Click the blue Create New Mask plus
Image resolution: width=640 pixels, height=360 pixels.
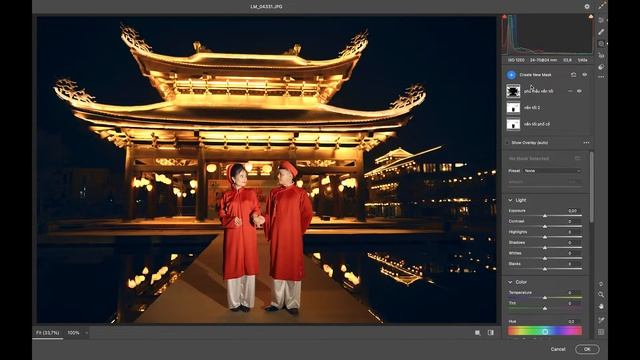511,75
